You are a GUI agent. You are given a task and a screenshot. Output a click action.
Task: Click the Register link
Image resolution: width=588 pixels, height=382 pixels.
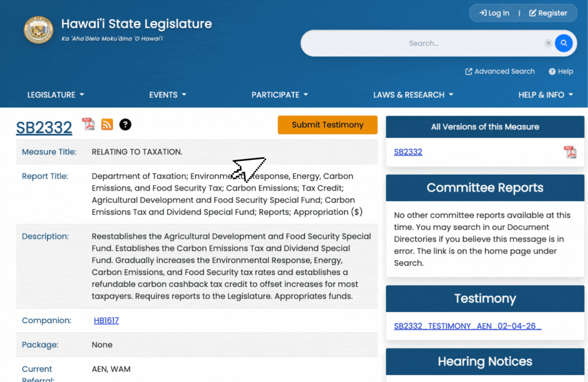point(548,13)
